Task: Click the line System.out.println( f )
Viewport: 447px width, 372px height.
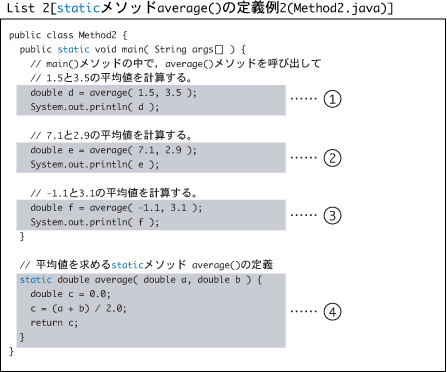Action: click(x=95, y=222)
